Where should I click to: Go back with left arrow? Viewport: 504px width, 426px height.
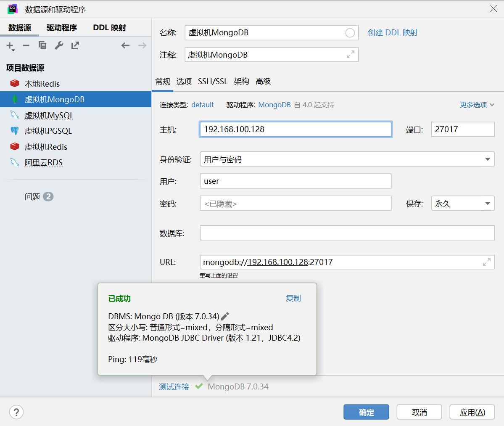125,45
